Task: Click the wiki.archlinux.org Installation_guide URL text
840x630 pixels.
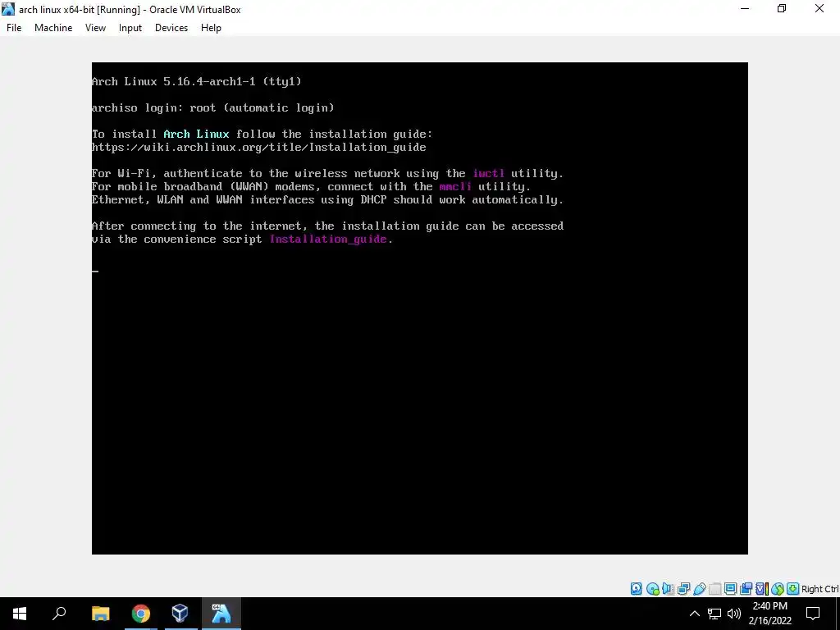Action: [x=258, y=148]
